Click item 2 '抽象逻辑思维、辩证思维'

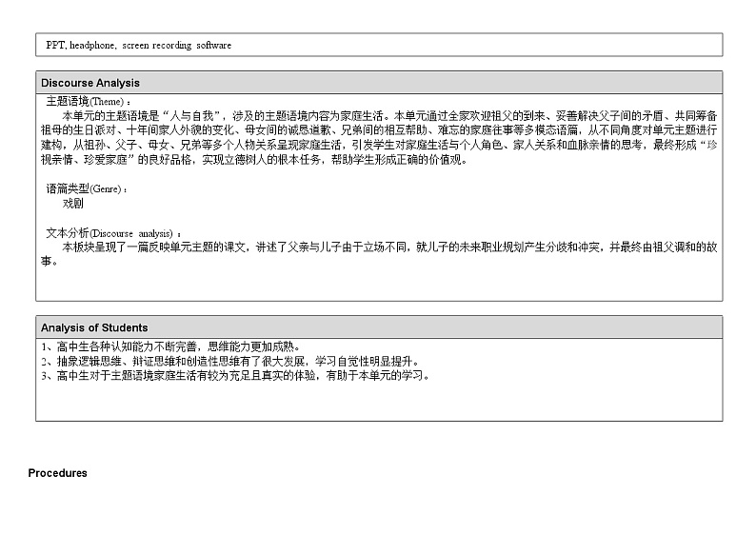[231, 361]
